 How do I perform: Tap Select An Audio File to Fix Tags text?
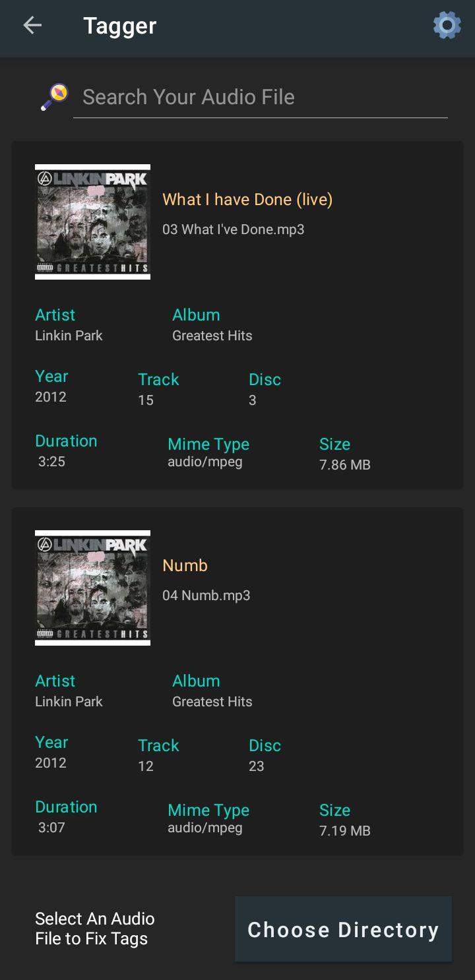click(x=94, y=929)
